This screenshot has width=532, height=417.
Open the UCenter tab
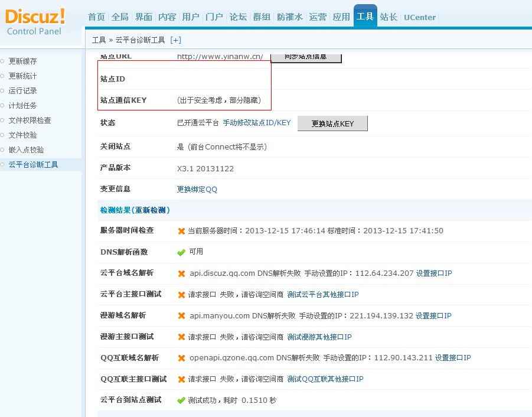[x=420, y=17]
